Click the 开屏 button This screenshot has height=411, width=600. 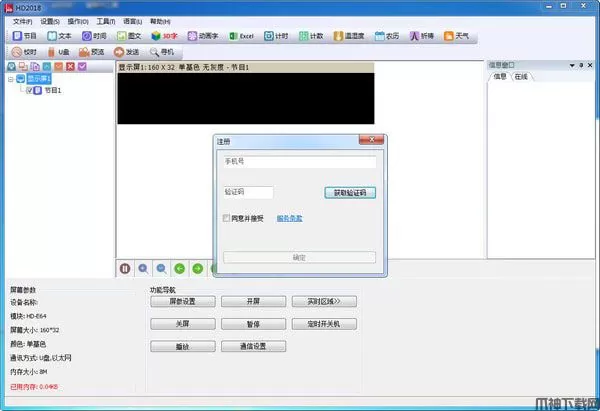pyautogui.click(x=253, y=302)
